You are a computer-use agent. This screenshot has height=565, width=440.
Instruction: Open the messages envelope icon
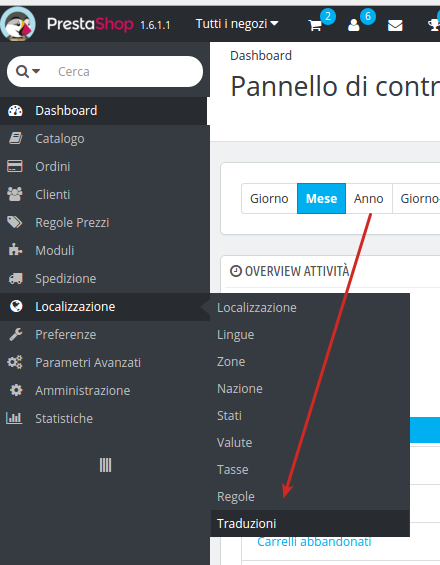pos(395,26)
